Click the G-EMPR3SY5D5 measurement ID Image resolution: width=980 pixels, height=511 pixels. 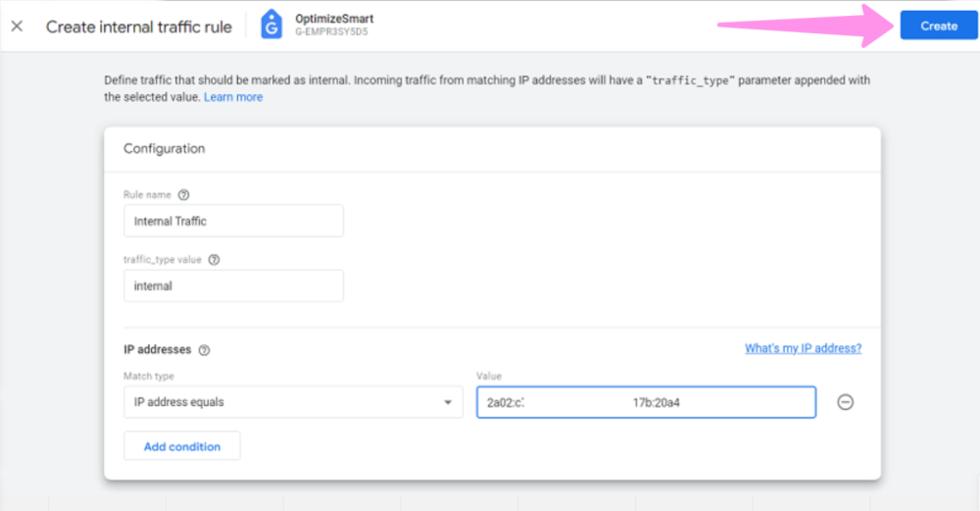331,33
